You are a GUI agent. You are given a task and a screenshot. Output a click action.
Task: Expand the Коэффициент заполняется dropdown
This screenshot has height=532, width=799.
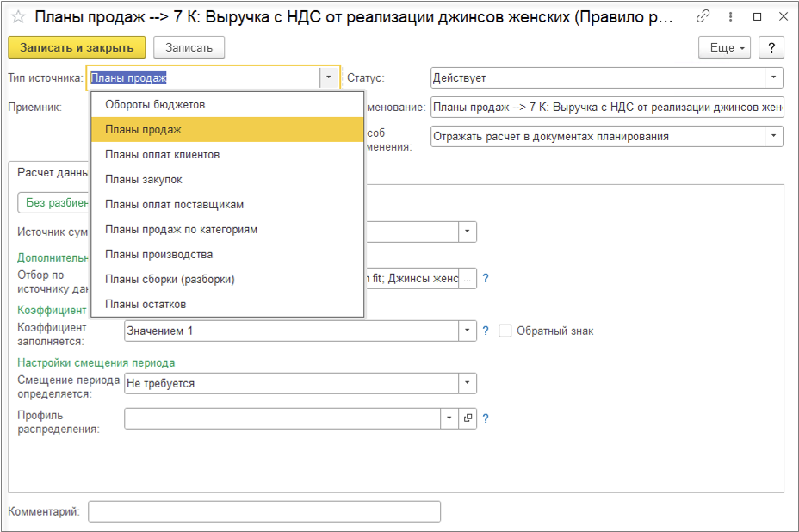[x=468, y=331]
